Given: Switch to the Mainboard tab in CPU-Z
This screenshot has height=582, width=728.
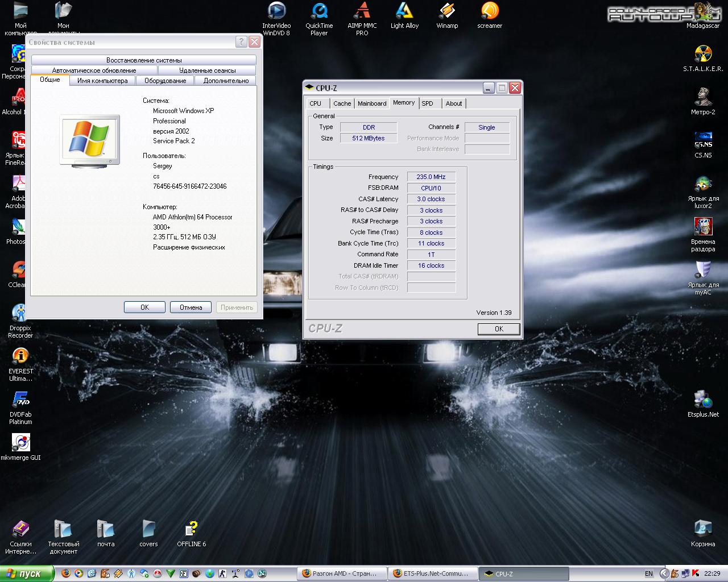Looking at the screenshot, I should click(372, 103).
